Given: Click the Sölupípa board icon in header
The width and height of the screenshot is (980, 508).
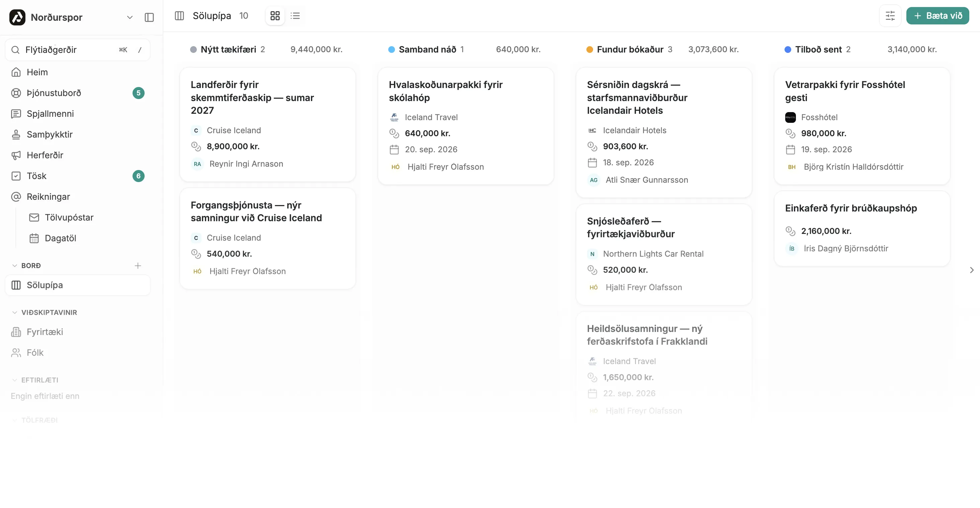Looking at the screenshot, I should 179,16.
